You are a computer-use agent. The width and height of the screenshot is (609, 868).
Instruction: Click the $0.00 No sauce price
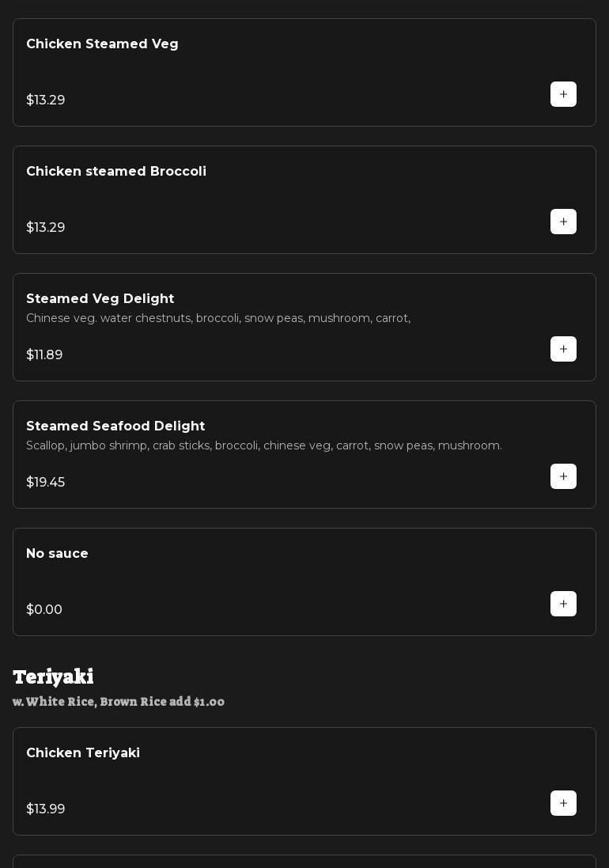pos(44,610)
